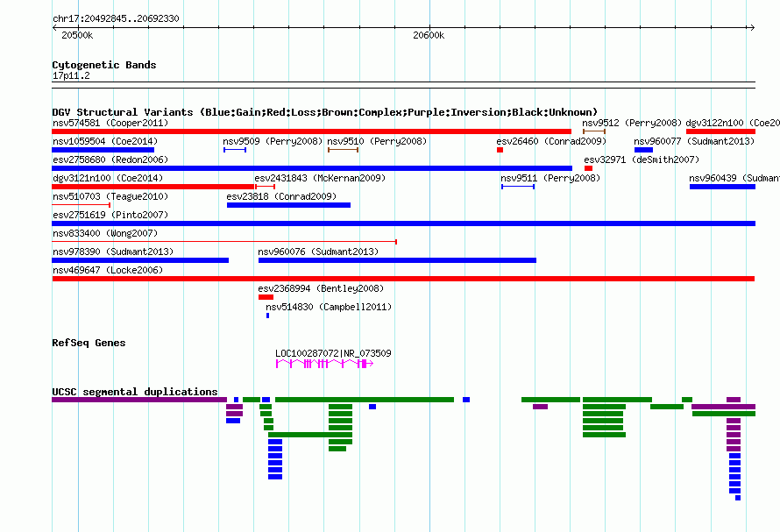
Task: Click the 20600k ruler label
Action: pos(429,35)
